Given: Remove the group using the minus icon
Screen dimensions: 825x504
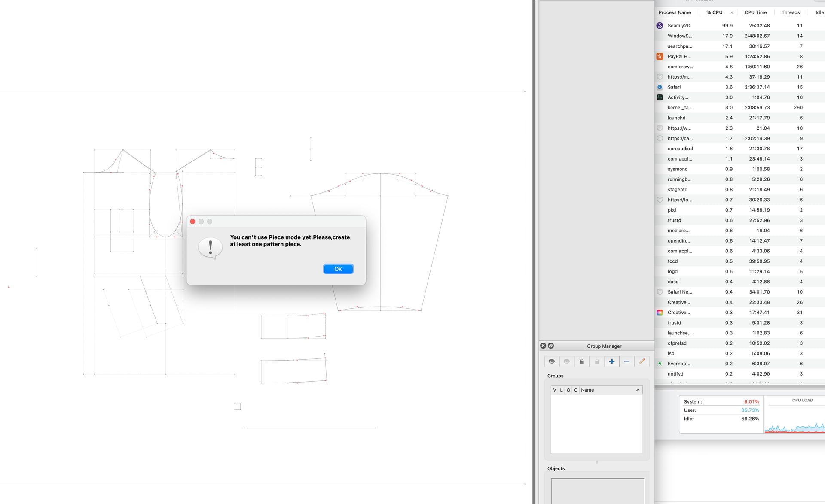Looking at the screenshot, I should click(627, 361).
